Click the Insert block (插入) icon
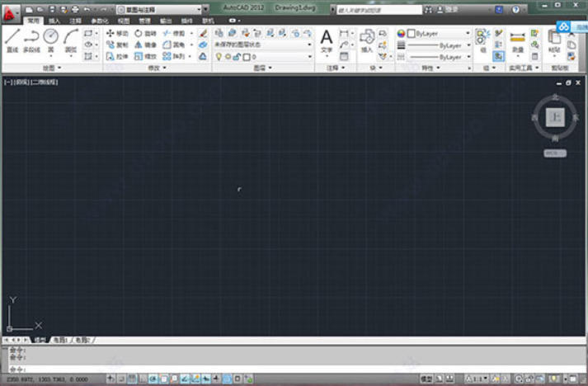This screenshot has height=386, width=588. click(x=367, y=40)
